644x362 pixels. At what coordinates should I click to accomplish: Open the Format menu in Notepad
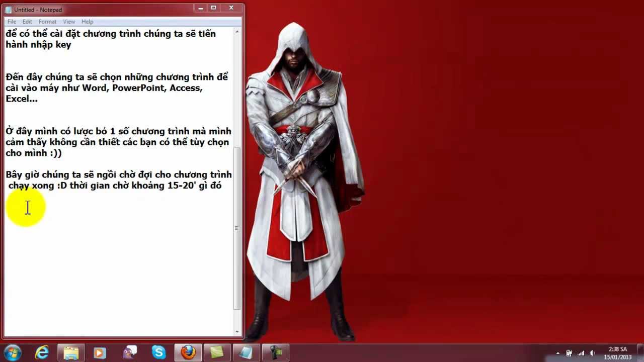pyautogui.click(x=47, y=22)
